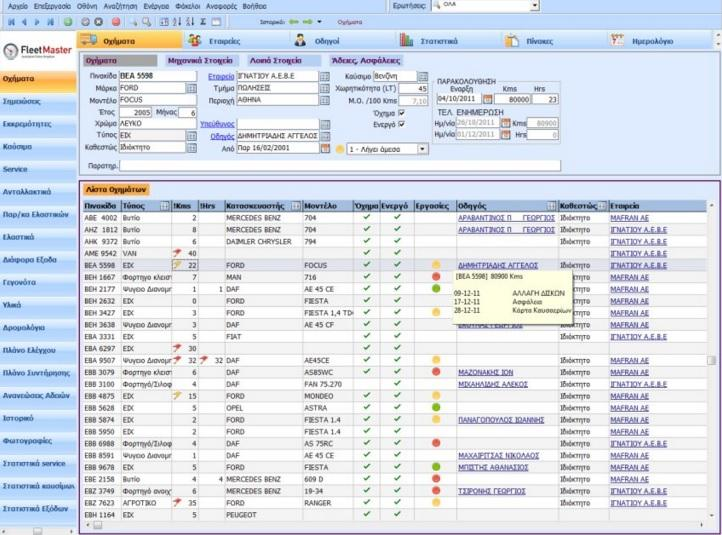Open calendar icon beside Έναρξη date 04/10/2011
The width and height of the screenshot is (722, 535).
click(x=487, y=99)
